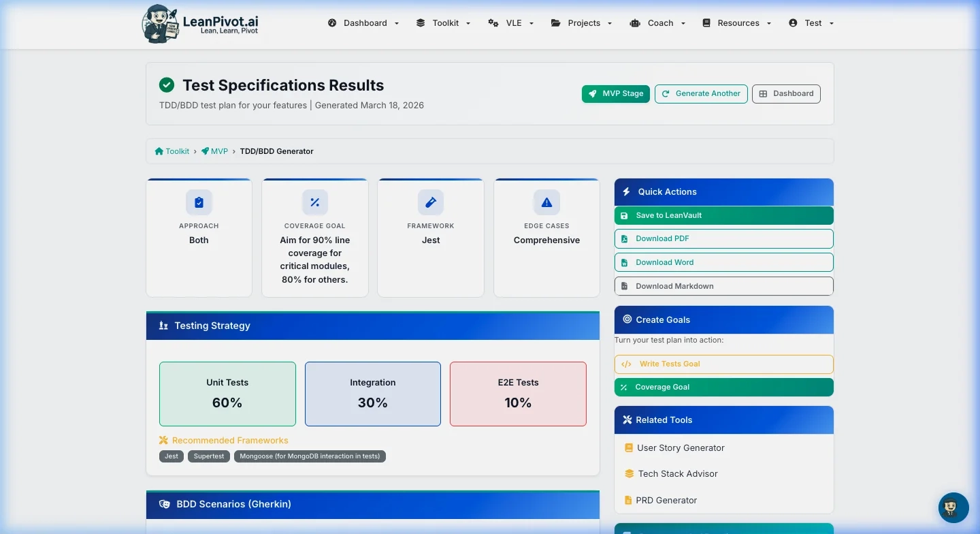This screenshot has width=980, height=534.
Task: Click the chatbot assistant icon in bottom corner
Action: tap(953, 507)
